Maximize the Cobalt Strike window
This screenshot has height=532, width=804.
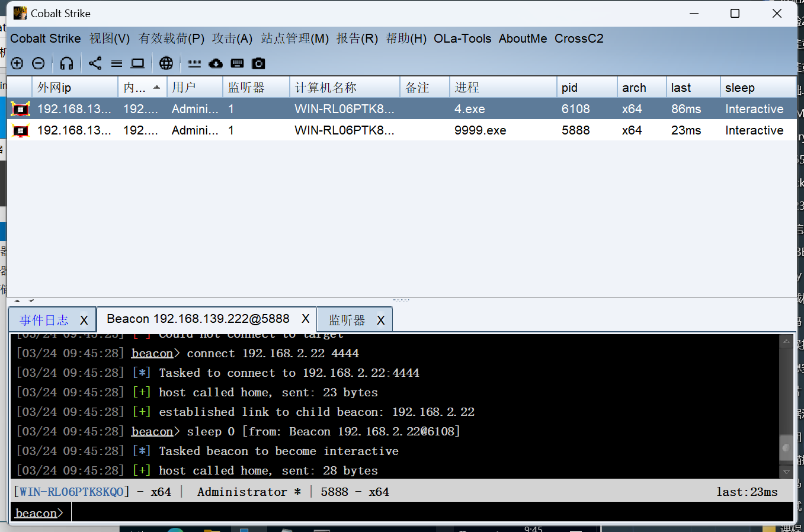click(735, 13)
